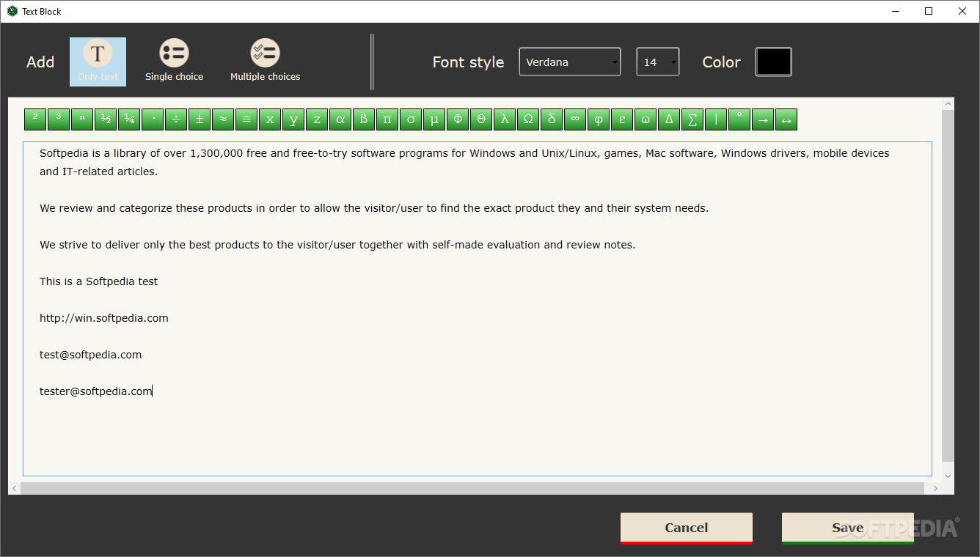Viewport: 980px width, 557px height.
Task: Insert the plus-minus sign
Action: pyautogui.click(x=200, y=119)
